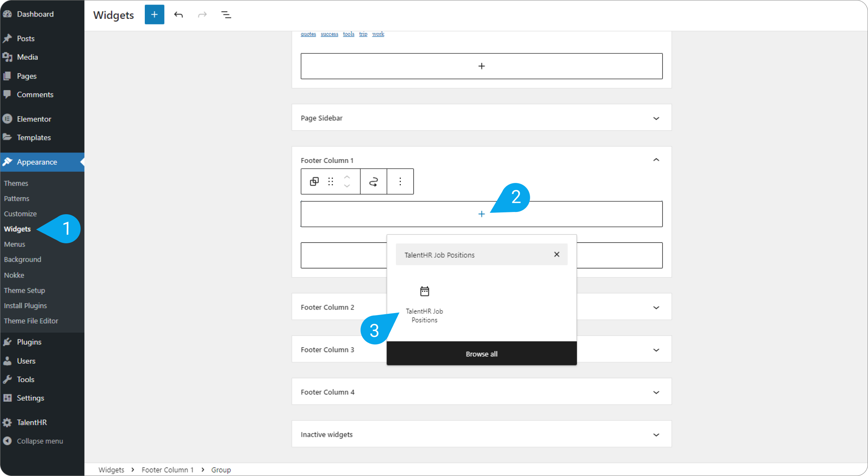The height and width of the screenshot is (476, 868).
Task: Open the document list view
Action: (x=226, y=15)
